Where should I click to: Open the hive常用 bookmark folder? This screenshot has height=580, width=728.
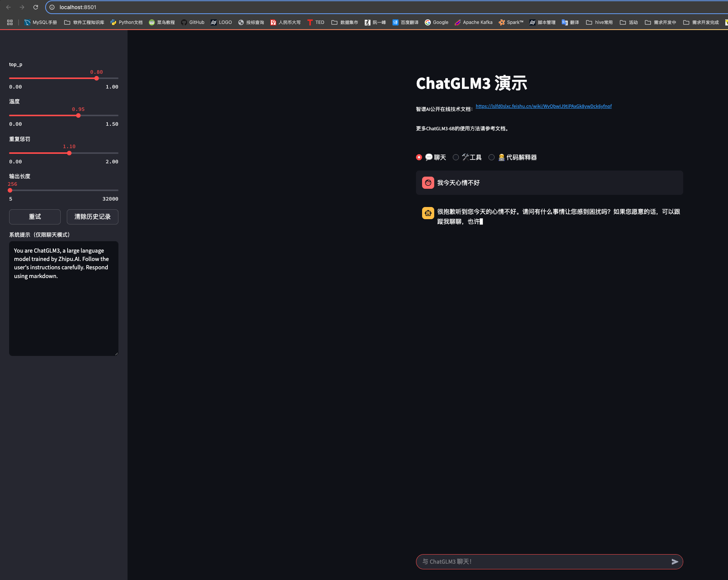coord(599,22)
